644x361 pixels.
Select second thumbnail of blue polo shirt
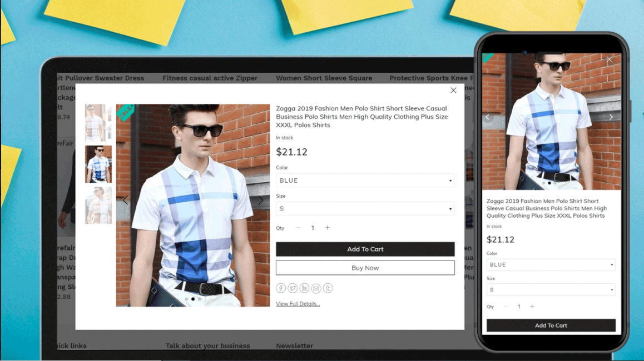click(x=98, y=164)
